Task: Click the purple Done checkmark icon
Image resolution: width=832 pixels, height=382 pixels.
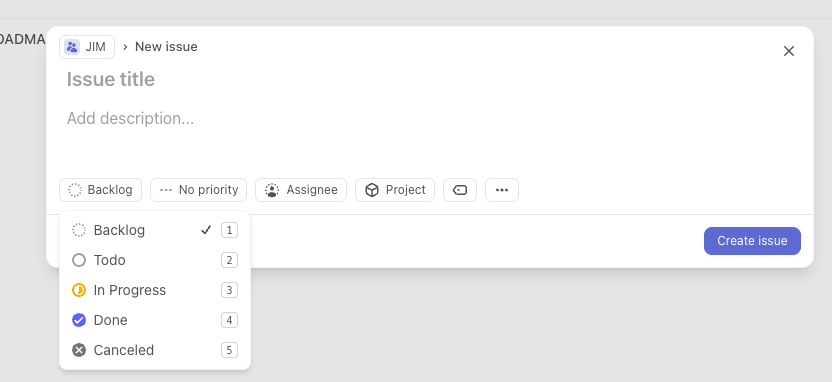Action: 79,320
